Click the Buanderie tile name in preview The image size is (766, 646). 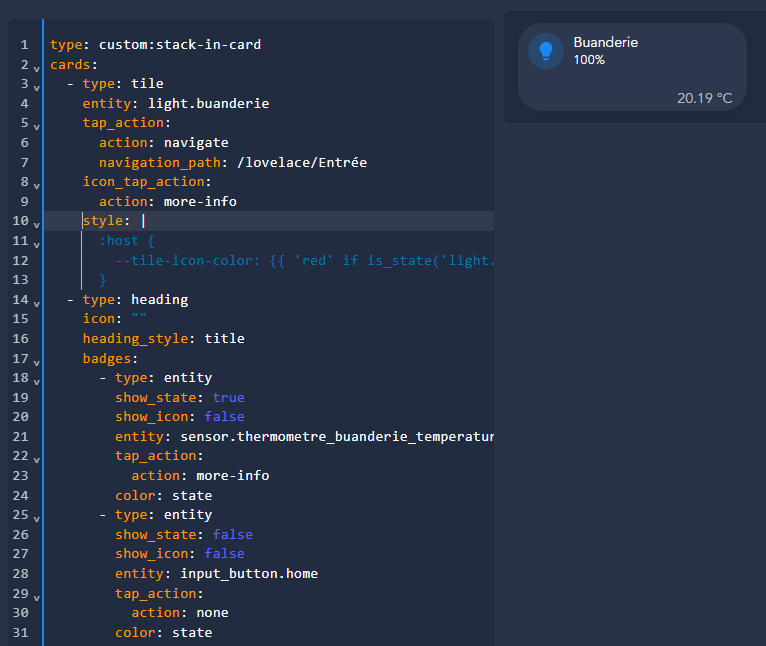[x=605, y=43]
